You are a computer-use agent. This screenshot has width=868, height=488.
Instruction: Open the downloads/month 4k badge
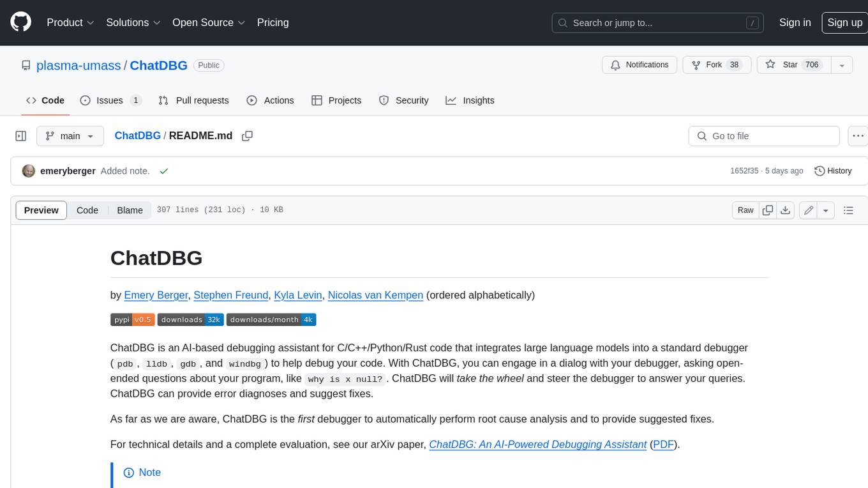tap(271, 319)
